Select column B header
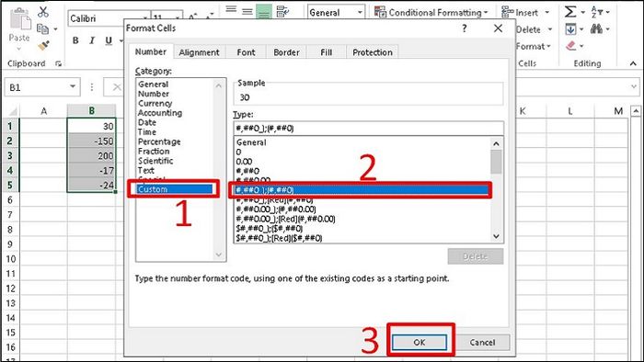The height and width of the screenshot is (362, 644). pyautogui.click(x=92, y=111)
